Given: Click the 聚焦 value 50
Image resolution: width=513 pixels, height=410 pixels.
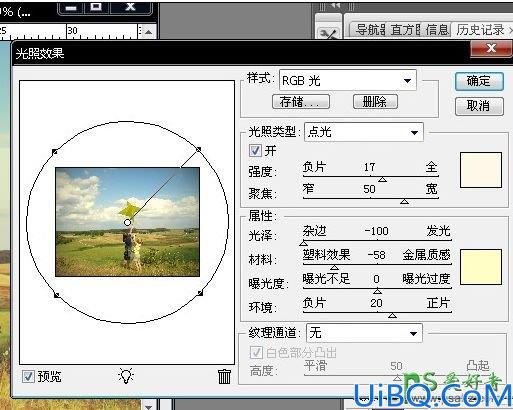Looking at the screenshot, I should [369, 189].
